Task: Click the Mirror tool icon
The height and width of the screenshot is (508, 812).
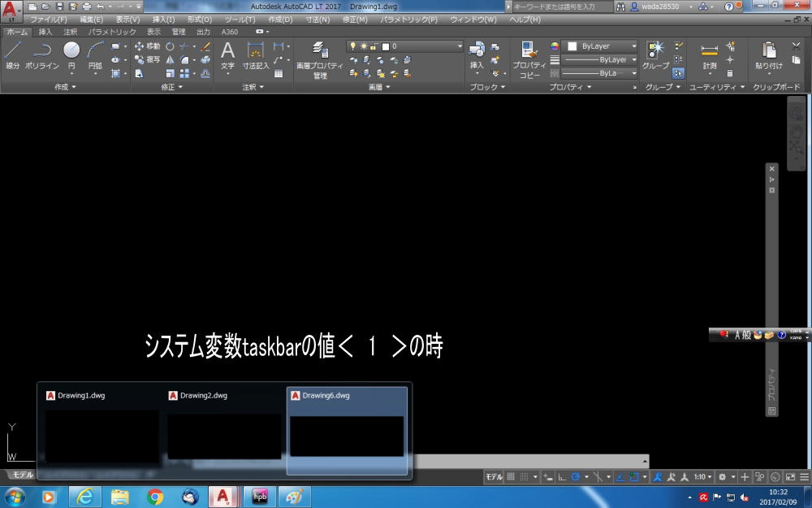Action: tap(170, 59)
